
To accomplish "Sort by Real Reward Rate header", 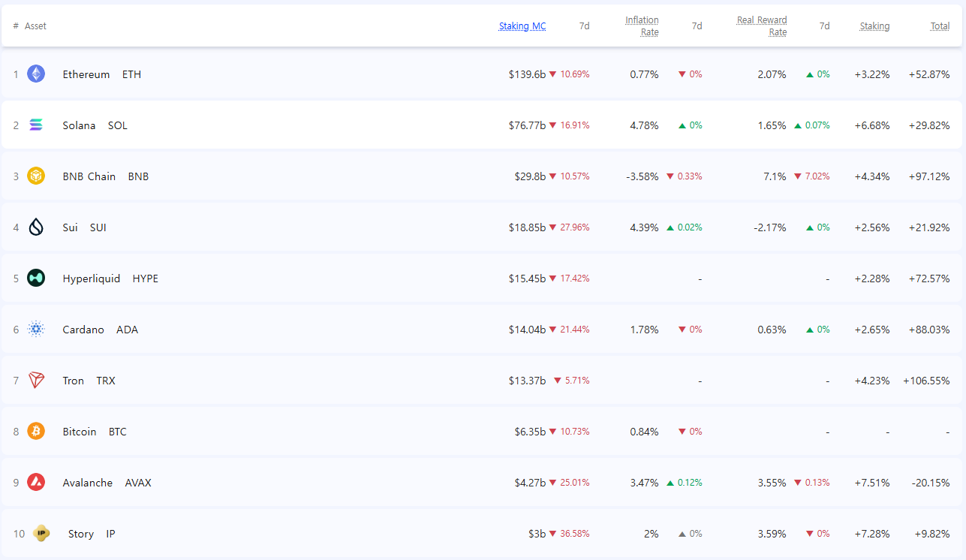I will tap(762, 26).
